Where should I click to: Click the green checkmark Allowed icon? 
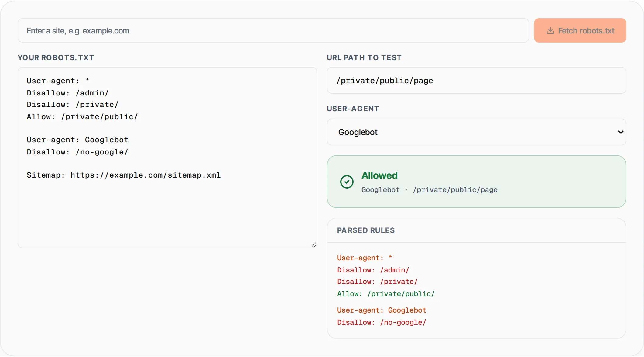tap(347, 182)
